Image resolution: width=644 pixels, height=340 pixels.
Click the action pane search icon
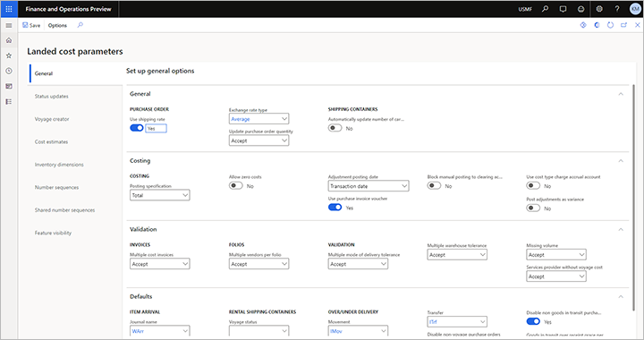click(x=80, y=25)
